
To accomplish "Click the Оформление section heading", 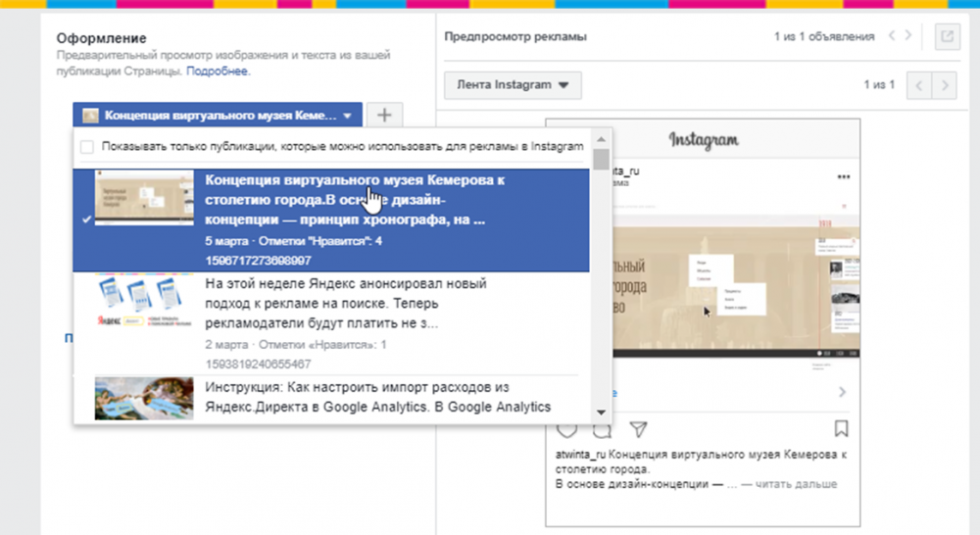I will point(101,38).
